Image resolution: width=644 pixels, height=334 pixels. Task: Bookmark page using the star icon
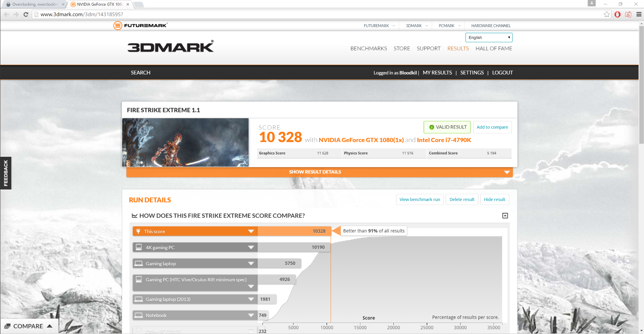(607, 14)
